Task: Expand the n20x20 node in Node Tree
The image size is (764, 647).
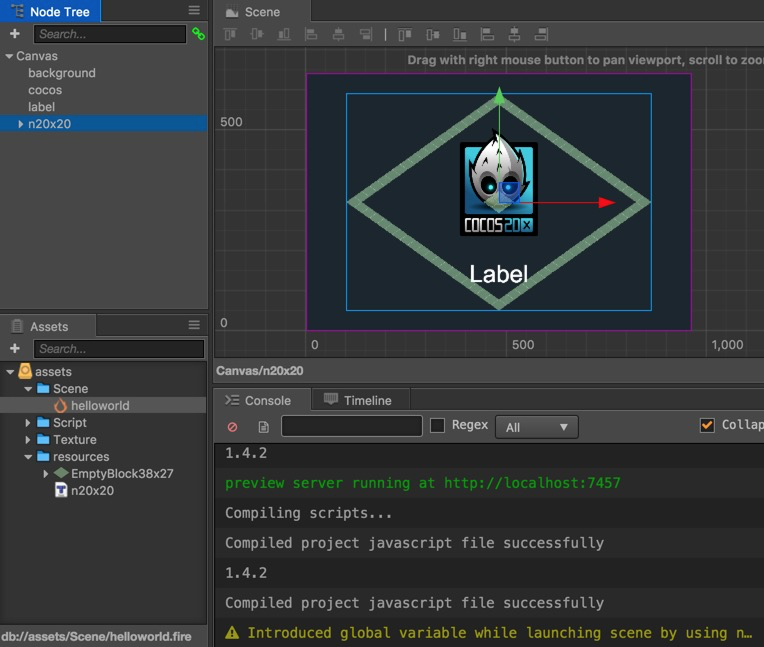Action: (21, 124)
